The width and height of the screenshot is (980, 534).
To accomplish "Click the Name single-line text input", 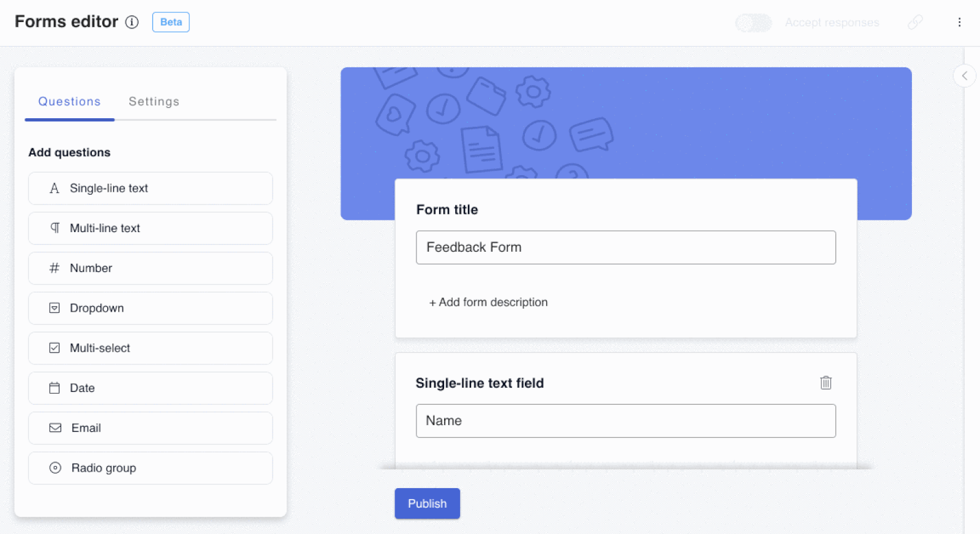I will click(625, 421).
